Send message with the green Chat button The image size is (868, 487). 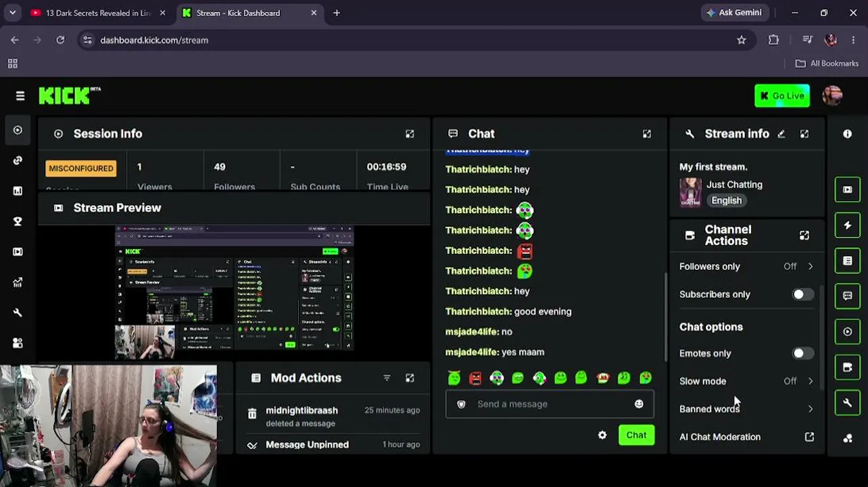tap(636, 435)
